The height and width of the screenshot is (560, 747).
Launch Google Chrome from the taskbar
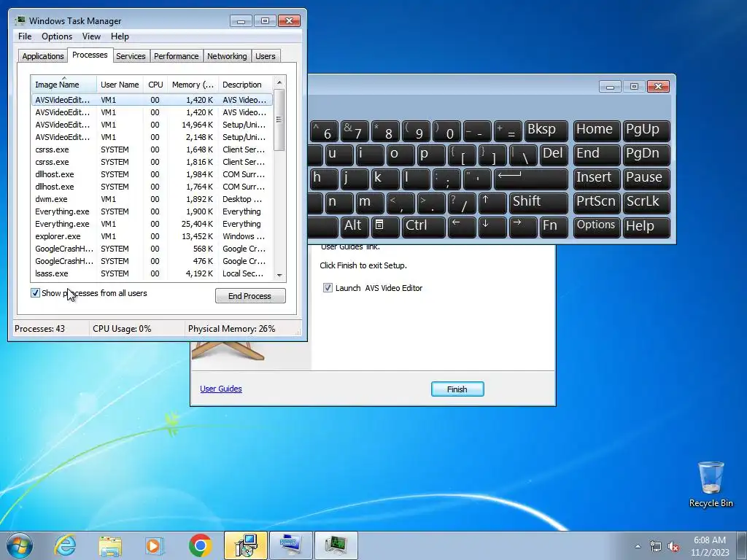tap(200, 545)
